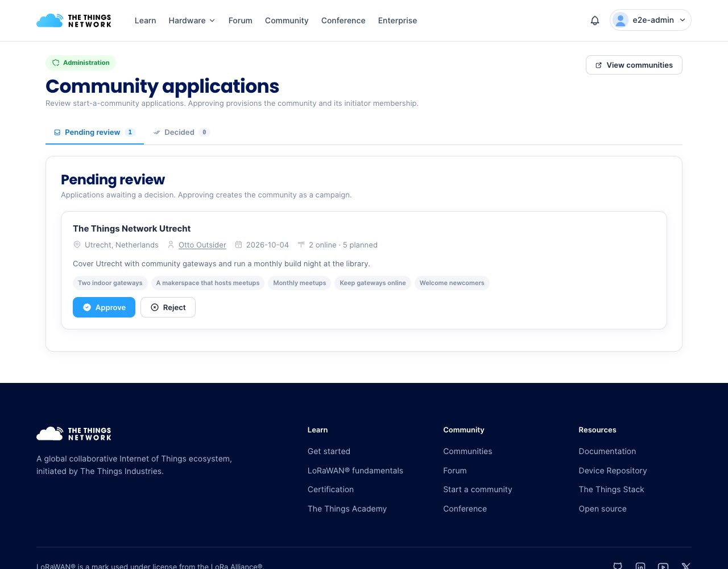Screen dimensions: 728x569
Task: Click the Monthly meetups tag
Action: [x=300, y=283]
